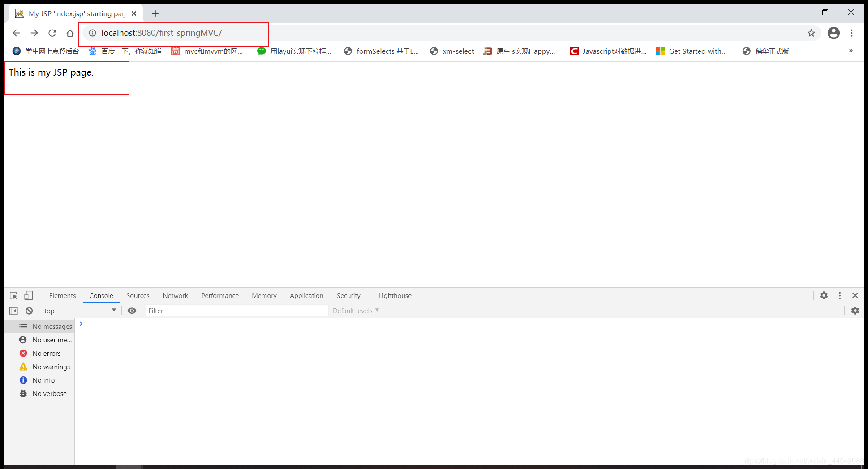Clear the console output

click(29, 311)
